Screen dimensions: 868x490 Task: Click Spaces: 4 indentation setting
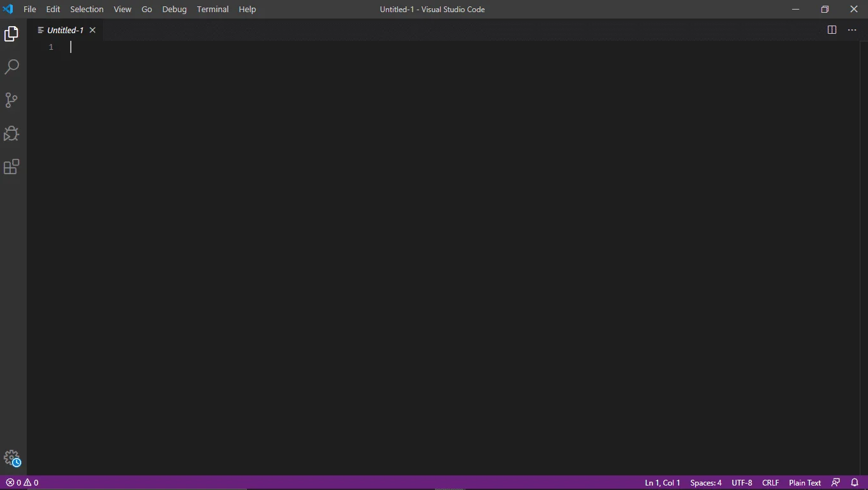(x=705, y=483)
